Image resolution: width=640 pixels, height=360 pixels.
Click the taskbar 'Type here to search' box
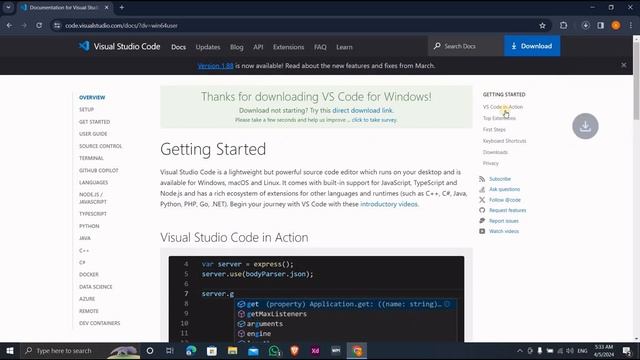[80, 351]
